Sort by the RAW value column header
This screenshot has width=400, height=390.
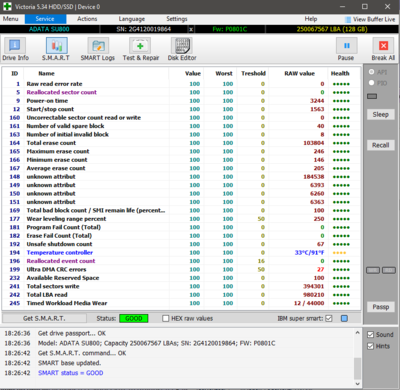click(299, 73)
